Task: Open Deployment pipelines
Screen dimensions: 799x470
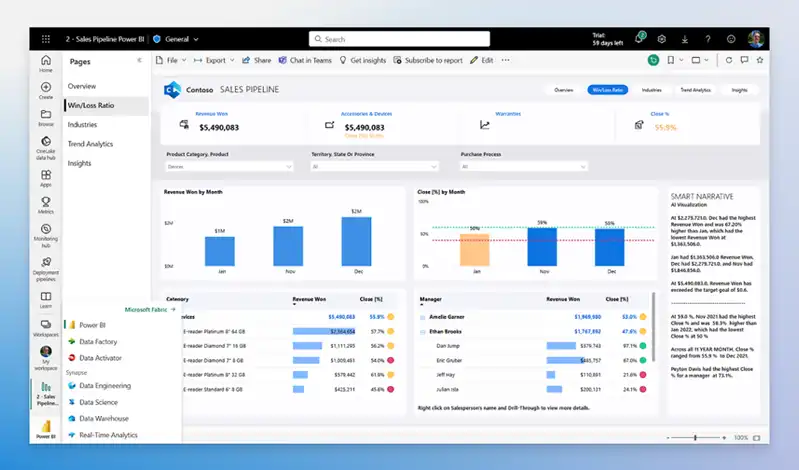Action: pyautogui.click(x=46, y=269)
